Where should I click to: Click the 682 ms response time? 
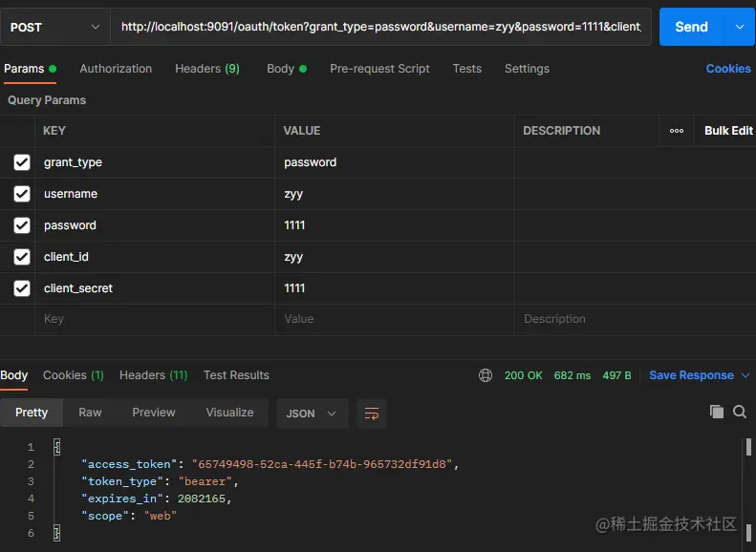tap(572, 375)
